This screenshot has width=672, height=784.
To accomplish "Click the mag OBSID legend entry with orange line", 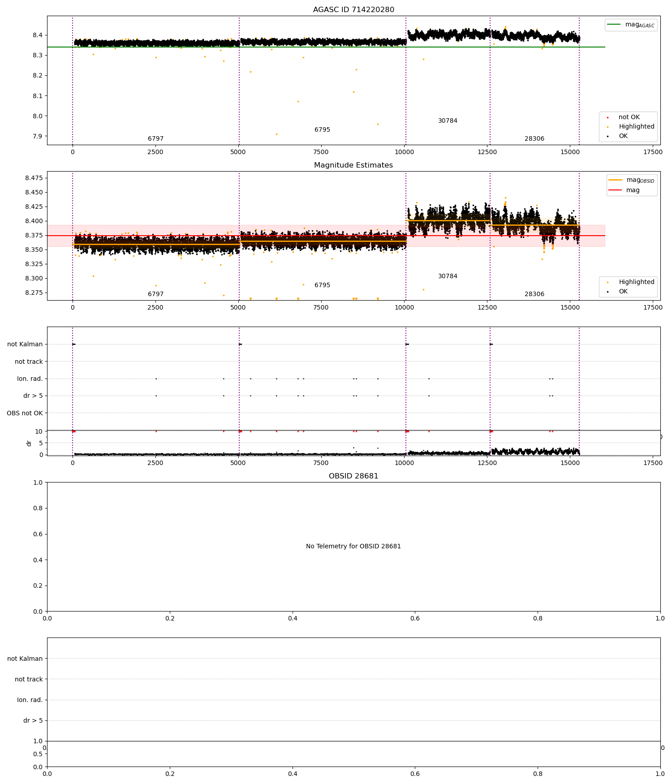I will pos(632,180).
